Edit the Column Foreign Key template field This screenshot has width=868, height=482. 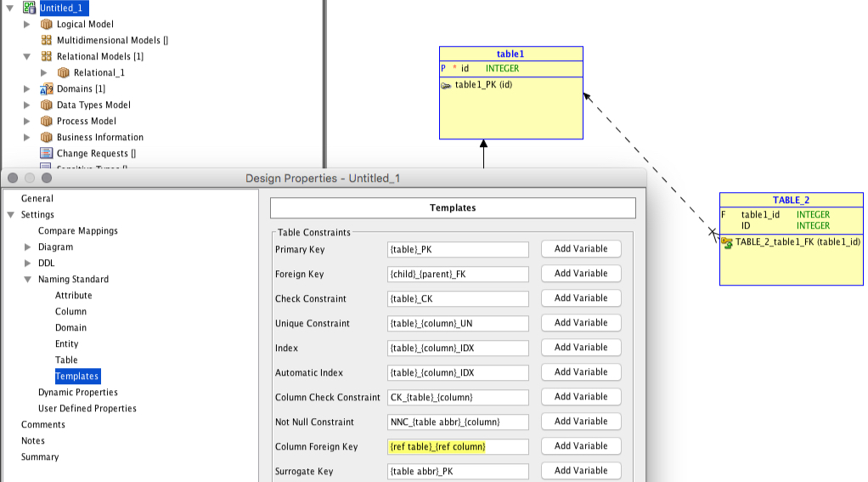[458, 447]
